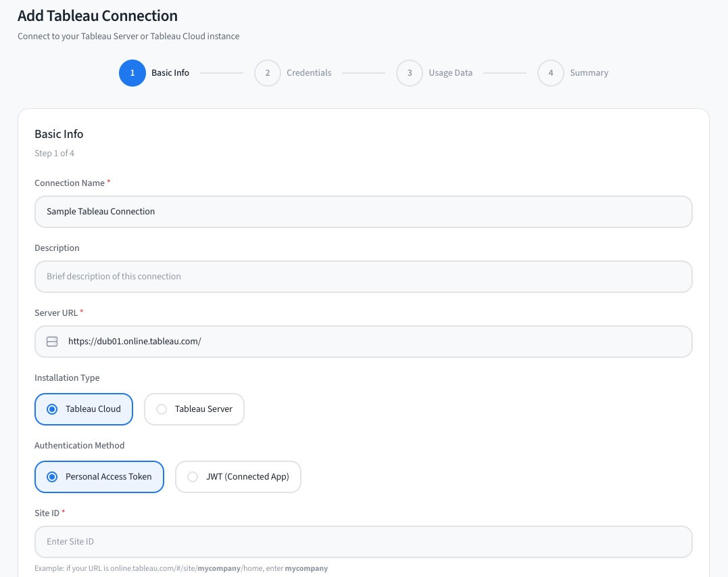Choose JWT (Connected App) authentication
Screen dimensions: 728x577
click(x=238, y=477)
